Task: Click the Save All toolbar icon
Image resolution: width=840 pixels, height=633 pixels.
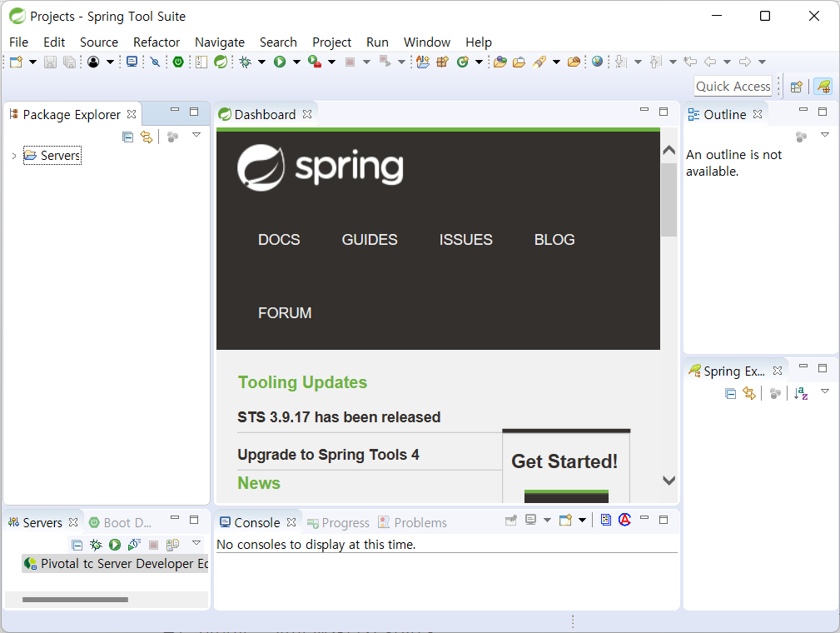Action: click(70, 62)
